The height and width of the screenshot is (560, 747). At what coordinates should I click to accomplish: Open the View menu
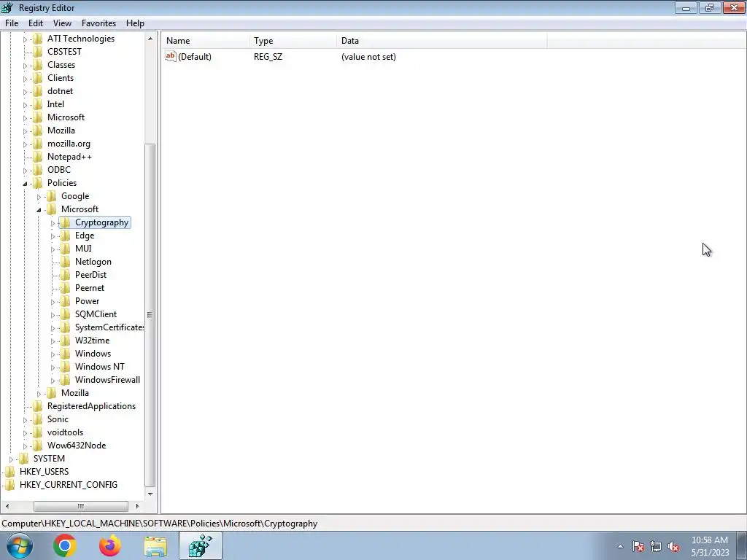pos(62,23)
